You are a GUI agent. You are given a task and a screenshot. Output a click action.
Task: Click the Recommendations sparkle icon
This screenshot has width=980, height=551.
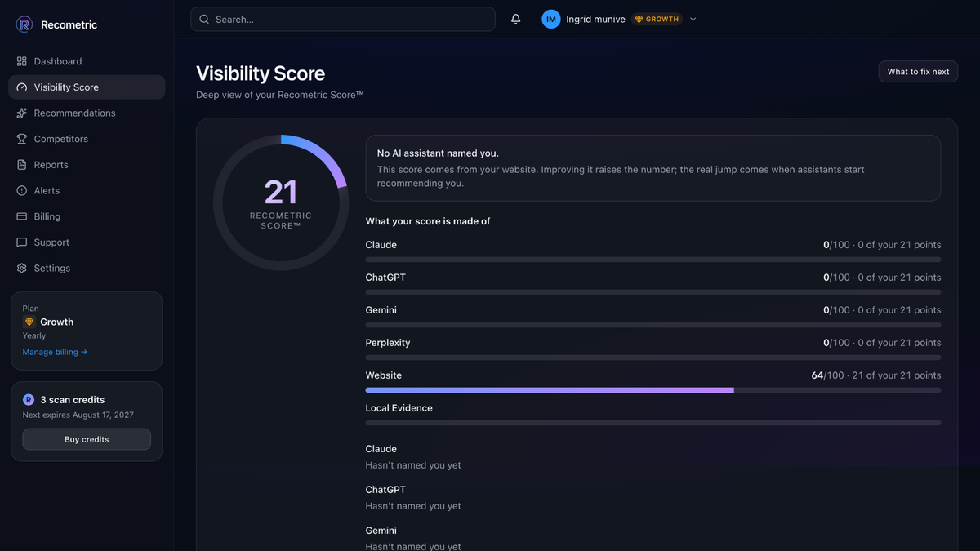click(22, 113)
